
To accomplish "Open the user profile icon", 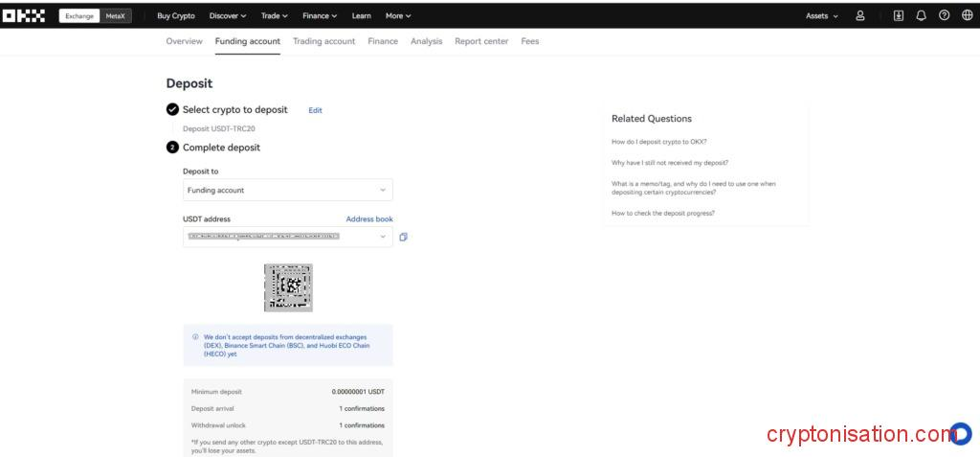I will click(x=860, y=15).
